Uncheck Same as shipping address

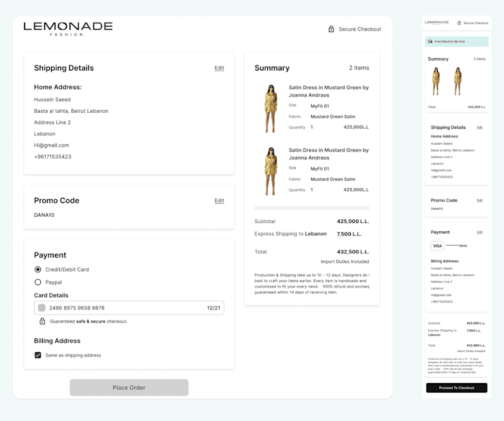[38, 355]
